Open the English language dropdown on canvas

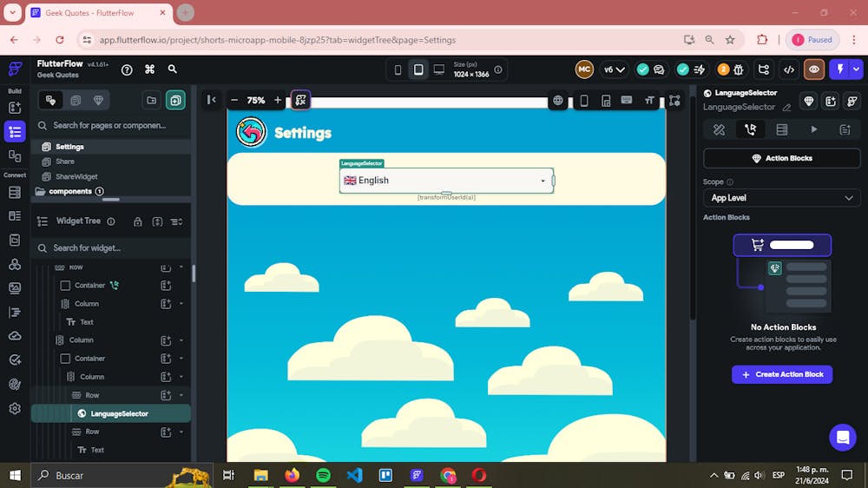pyautogui.click(x=446, y=181)
